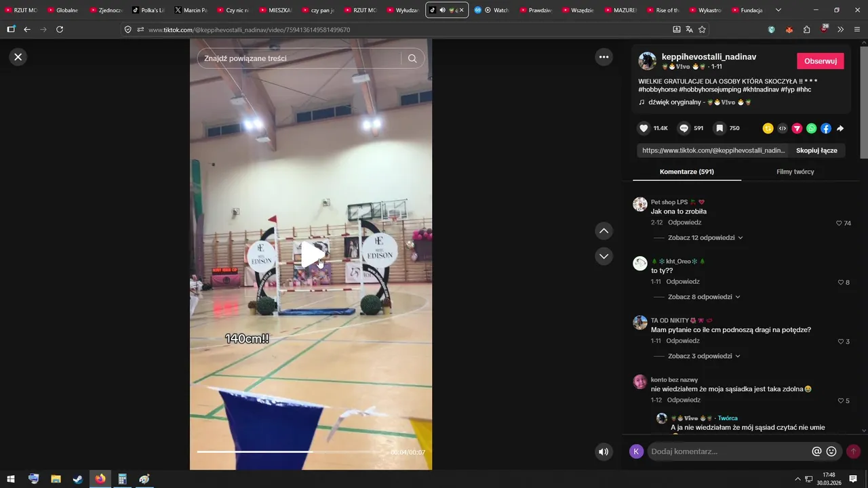Open more share options arrow

pyautogui.click(x=840, y=128)
